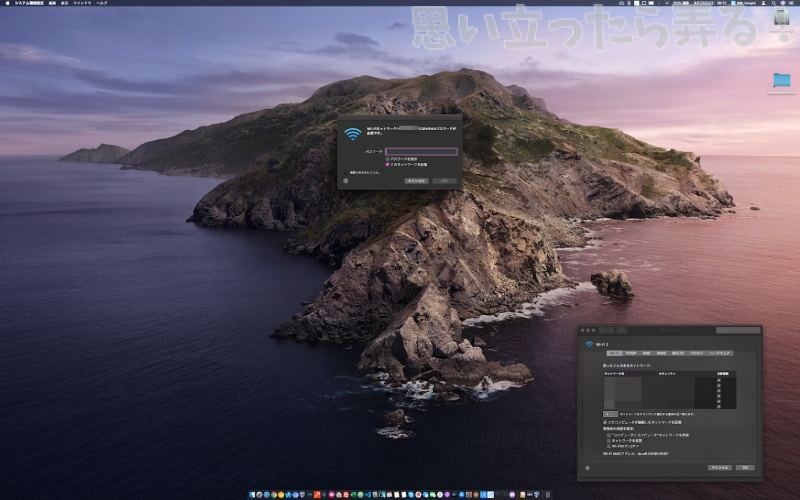Click OK in the Network advanced window
This screenshot has height=500, width=800.
pos(745,467)
